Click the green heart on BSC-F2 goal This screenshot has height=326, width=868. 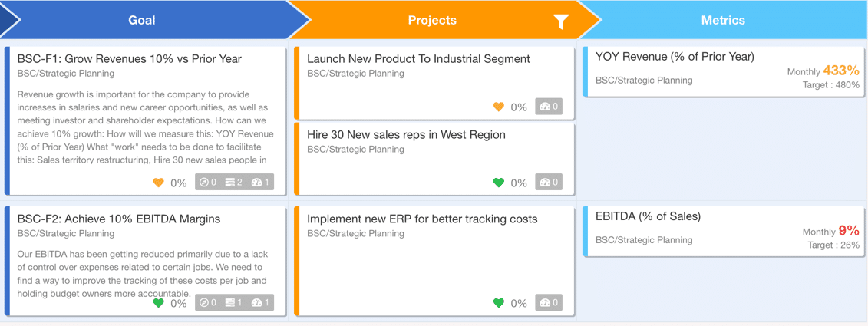[x=158, y=303]
